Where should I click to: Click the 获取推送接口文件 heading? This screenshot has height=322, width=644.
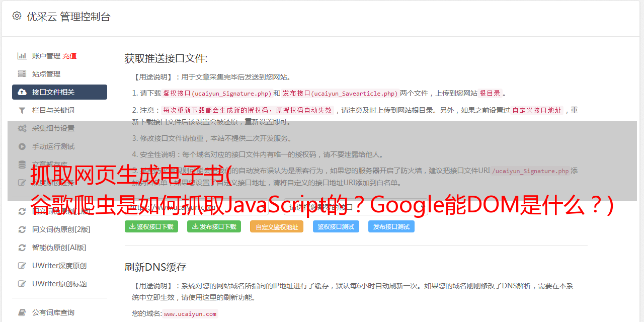(x=166, y=58)
